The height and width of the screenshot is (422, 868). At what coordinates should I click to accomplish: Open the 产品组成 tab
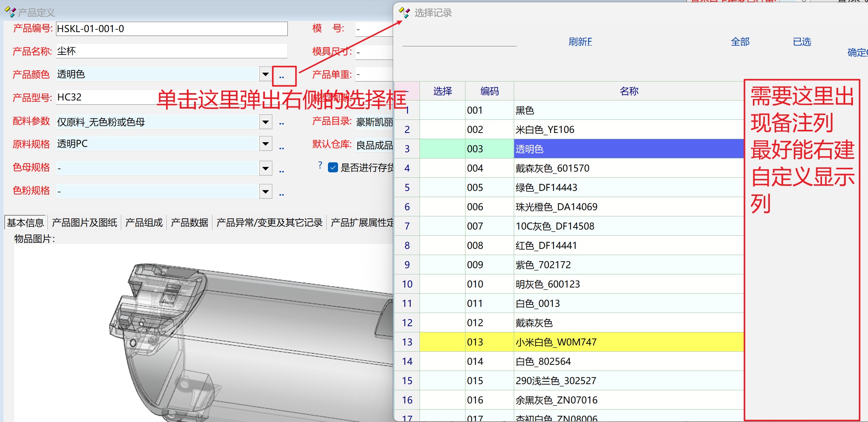[x=144, y=223]
